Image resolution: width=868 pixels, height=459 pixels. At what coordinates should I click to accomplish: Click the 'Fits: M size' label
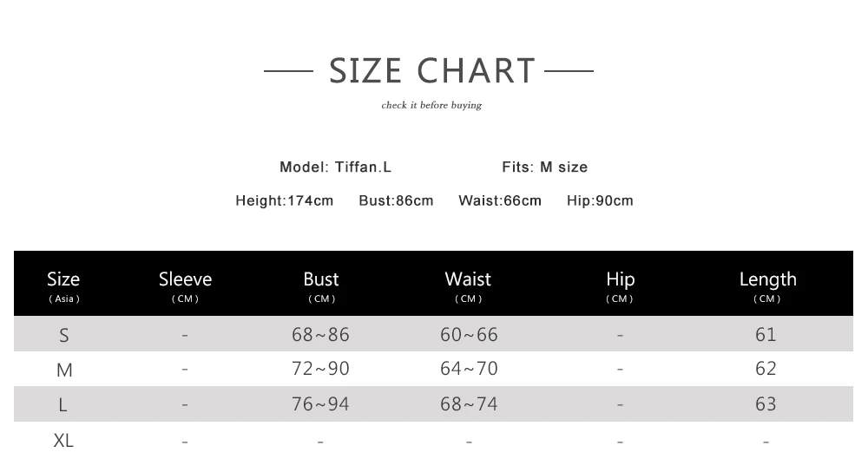544,167
